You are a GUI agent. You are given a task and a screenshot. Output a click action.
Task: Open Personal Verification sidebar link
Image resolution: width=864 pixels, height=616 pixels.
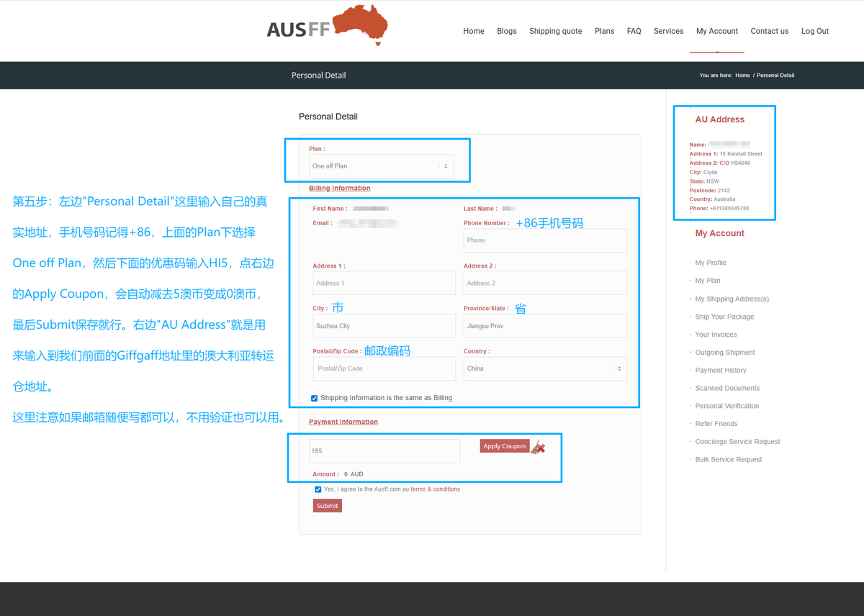[x=726, y=407]
